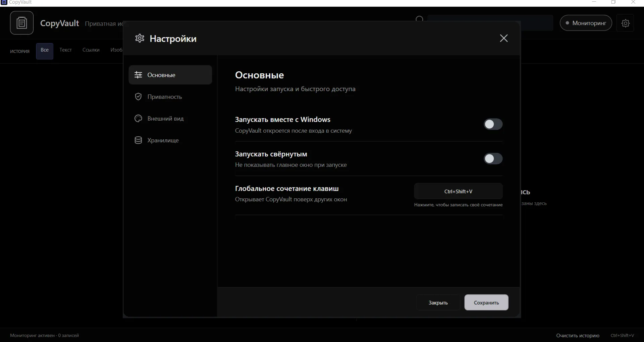Click Мониторинг активен · 0 записей status text
This screenshot has width=644, height=342.
[x=44, y=335]
